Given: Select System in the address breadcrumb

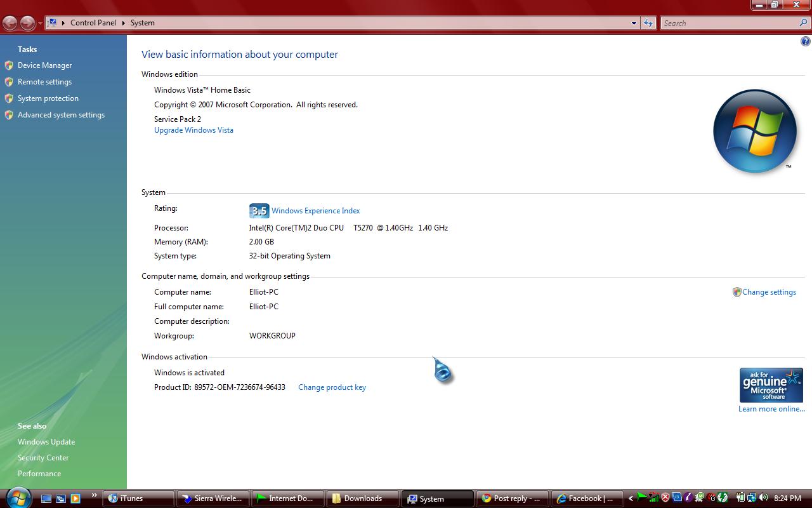Looking at the screenshot, I should click(143, 23).
